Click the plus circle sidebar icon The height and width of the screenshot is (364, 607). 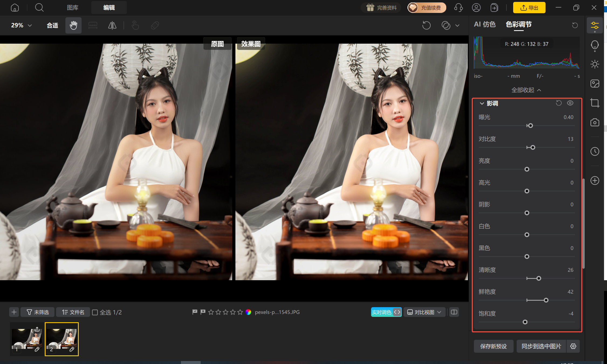click(x=595, y=181)
